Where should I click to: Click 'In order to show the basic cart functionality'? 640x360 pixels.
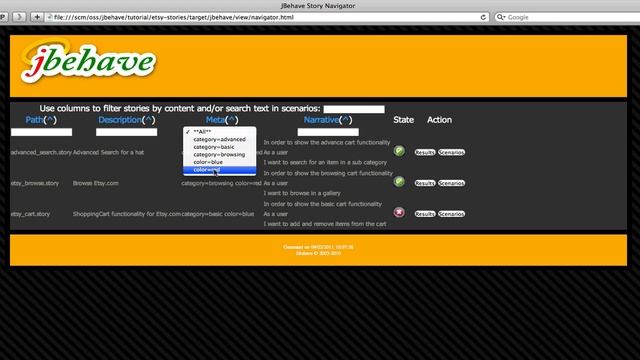[x=322, y=204]
